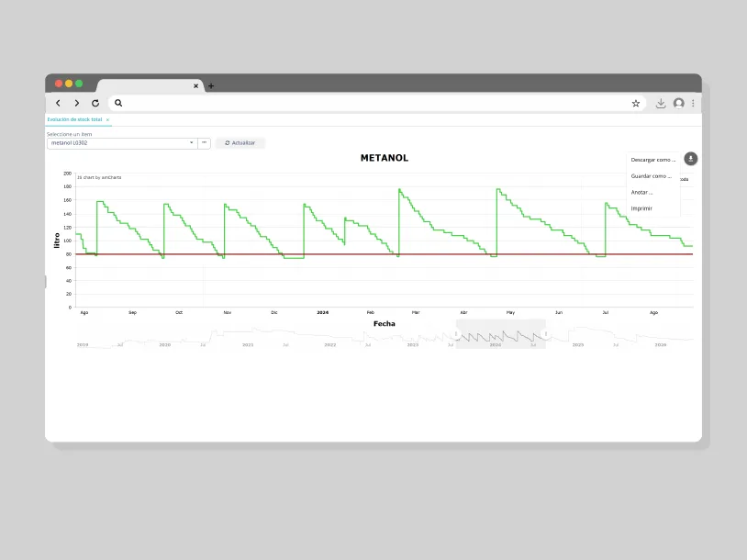Click the '2021' label in overview scrollbar
The image size is (747, 560).
(248, 344)
